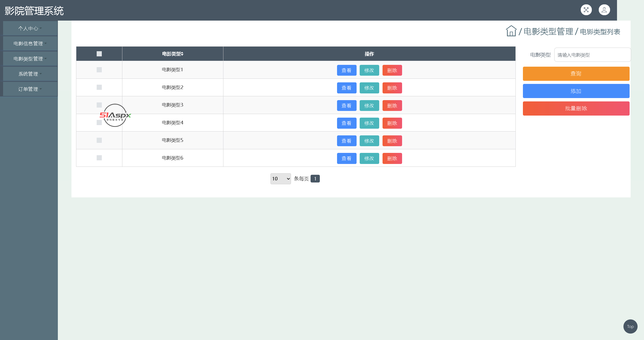Tick the 电影类型6 row checkbox
The image size is (644, 340).
(99, 158)
